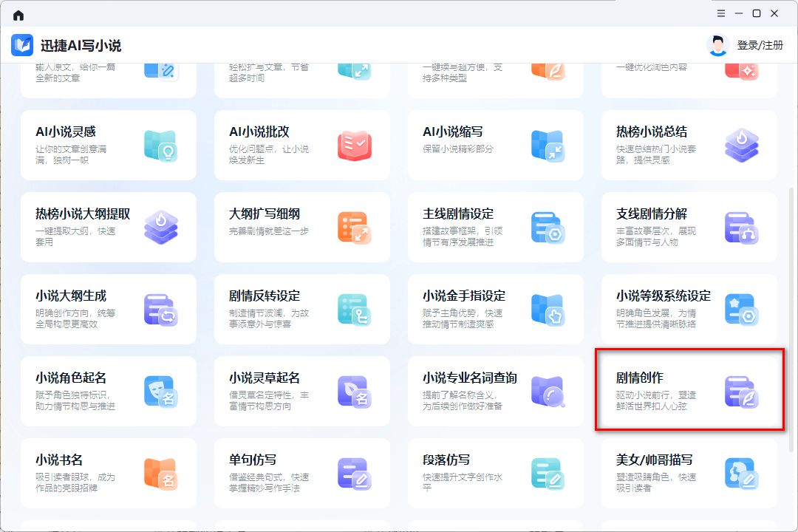The width and height of the screenshot is (798, 532).
Task: Click description 保留小说精彩部分
Action: click(x=457, y=149)
